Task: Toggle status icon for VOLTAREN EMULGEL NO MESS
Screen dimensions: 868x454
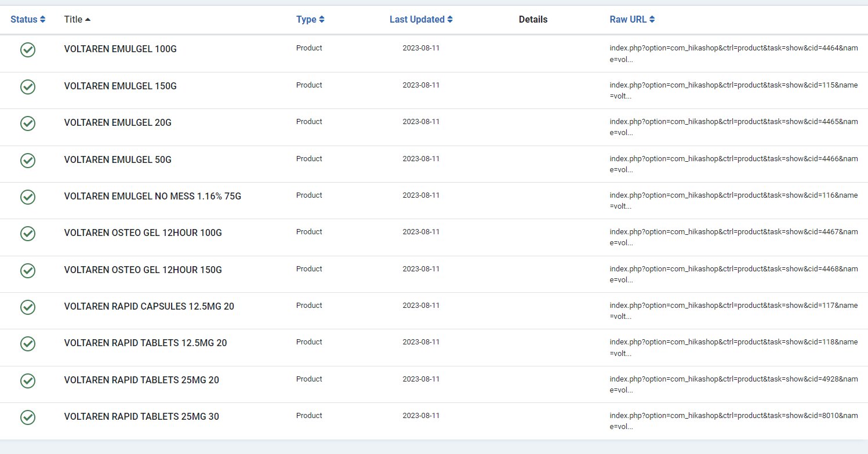Action: click(28, 197)
